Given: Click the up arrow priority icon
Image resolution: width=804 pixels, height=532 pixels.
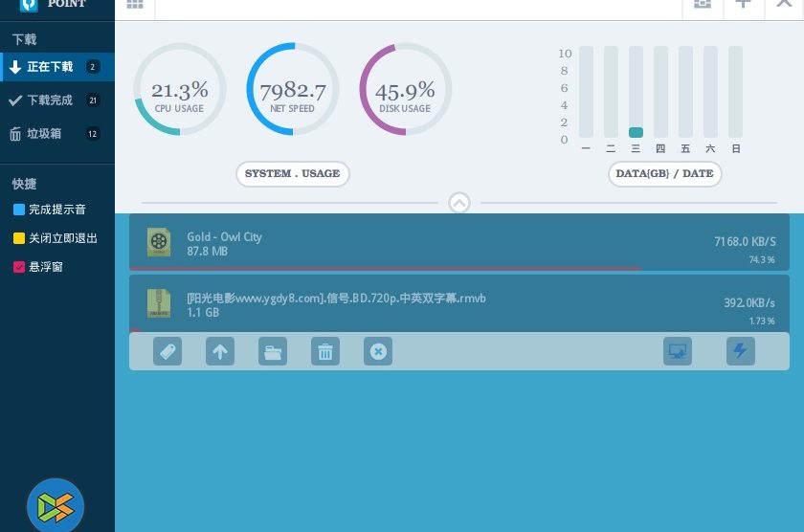Looking at the screenshot, I should pyautogui.click(x=220, y=351).
